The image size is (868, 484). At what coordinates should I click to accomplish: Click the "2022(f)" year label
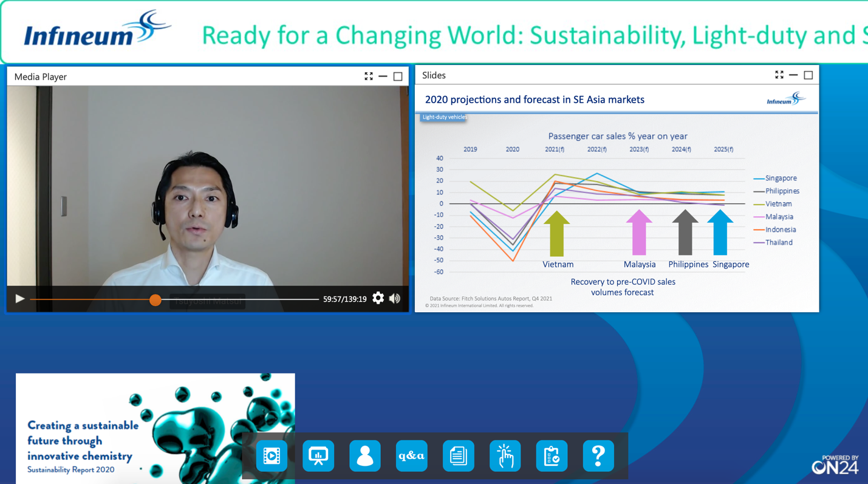[x=597, y=149]
